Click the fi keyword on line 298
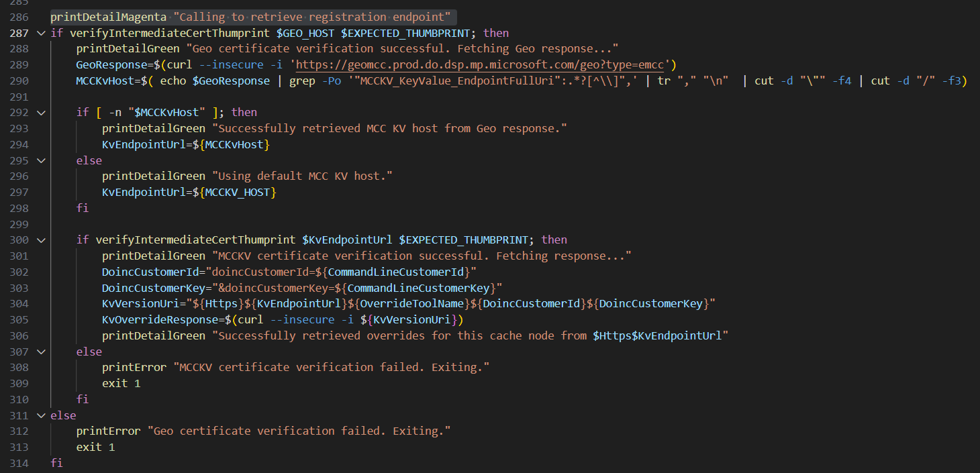980x473 pixels. click(83, 208)
